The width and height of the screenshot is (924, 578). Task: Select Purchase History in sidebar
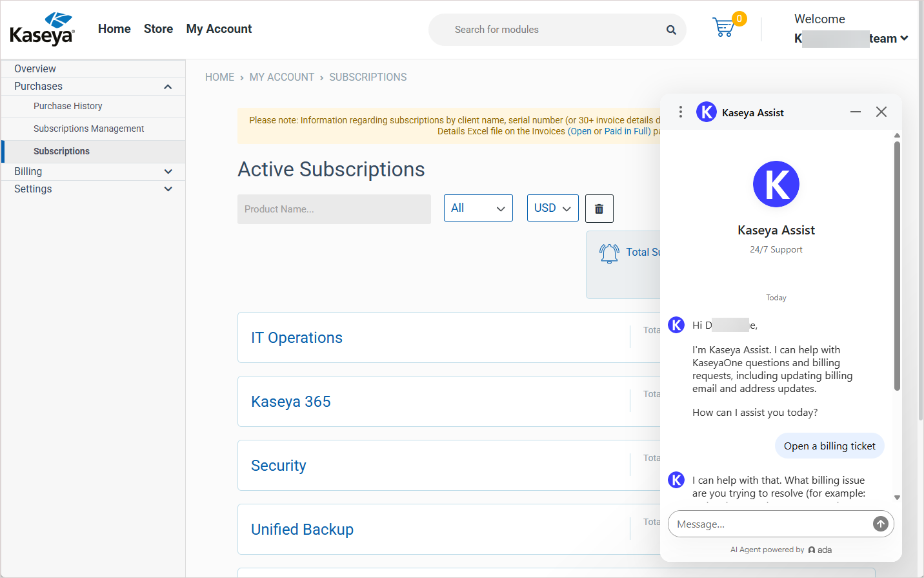click(x=68, y=106)
